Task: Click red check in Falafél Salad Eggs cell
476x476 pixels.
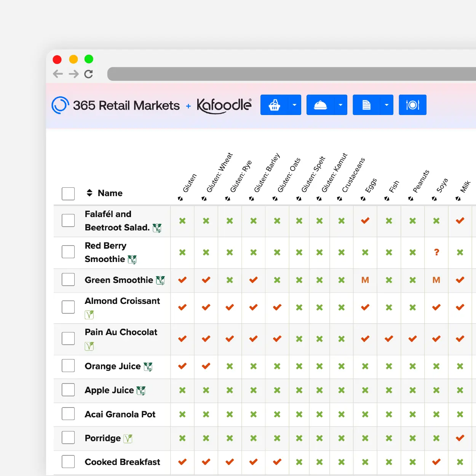Action: click(x=365, y=220)
